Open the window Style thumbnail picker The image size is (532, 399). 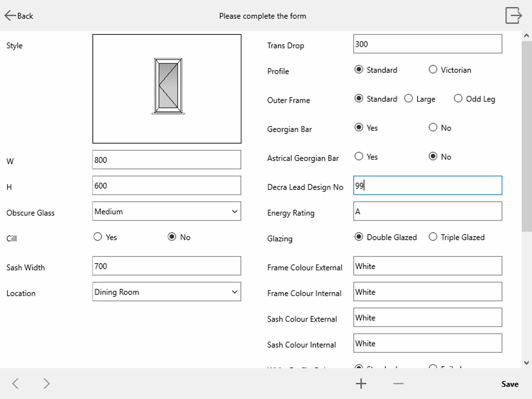coord(167,89)
